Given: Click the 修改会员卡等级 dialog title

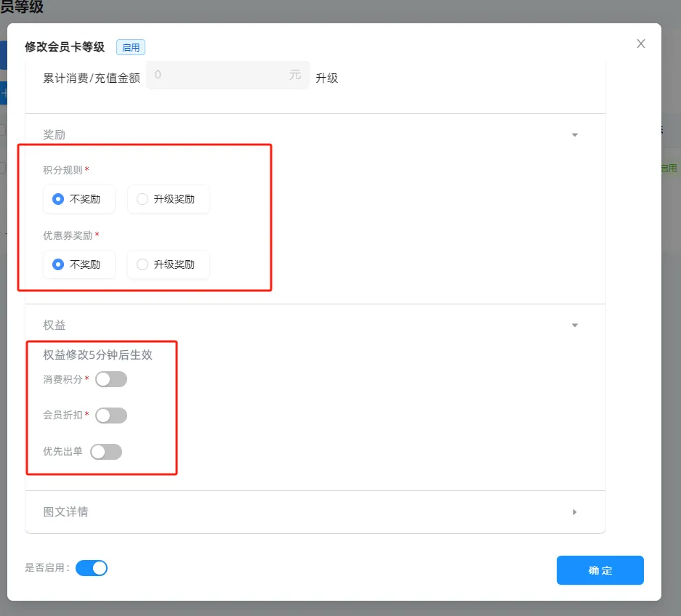Looking at the screenshot, I should [65, 47].
